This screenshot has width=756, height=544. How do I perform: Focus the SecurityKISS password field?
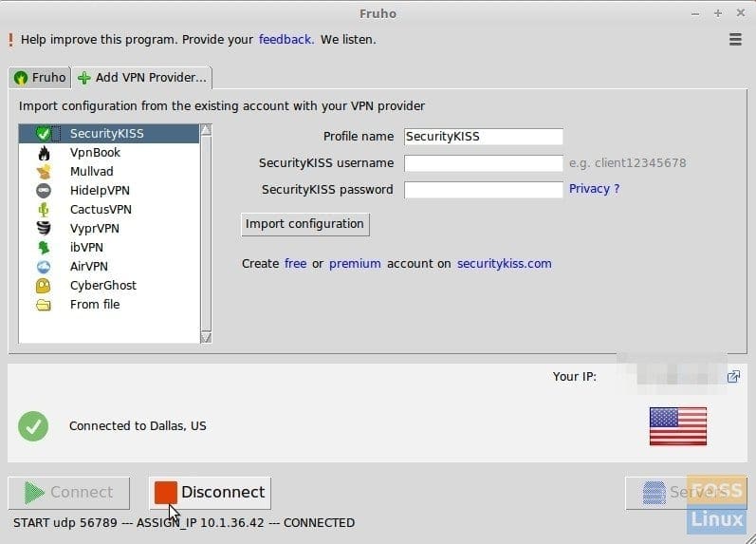point(483,190)
